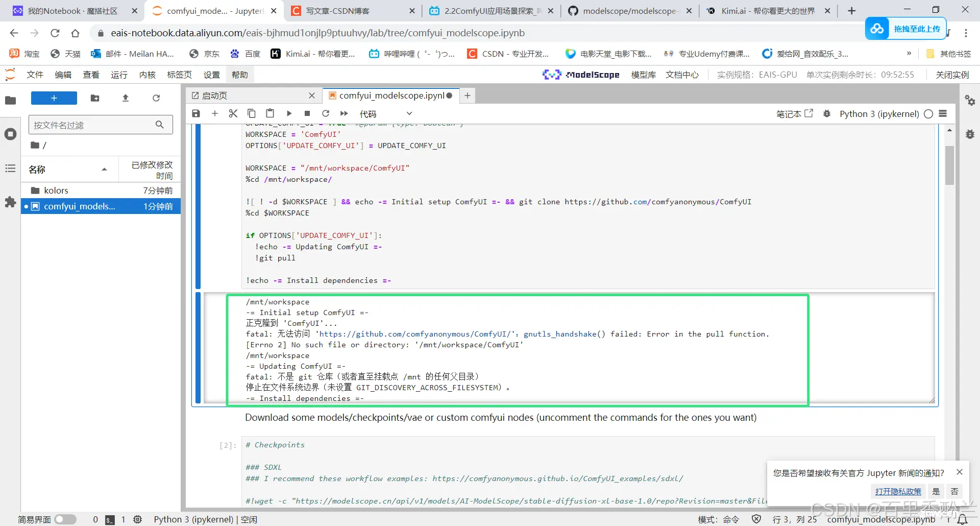Paste cell from clipboard

click(270, 113)
